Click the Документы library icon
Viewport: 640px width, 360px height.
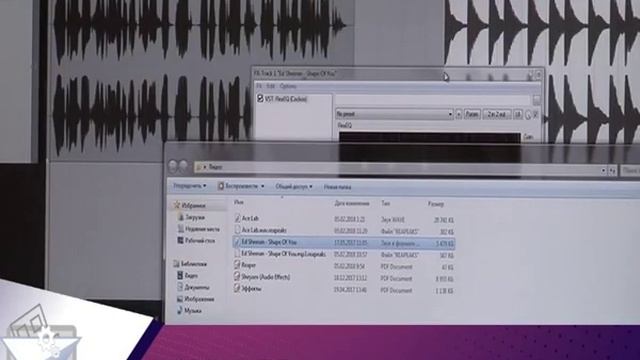point(180,287)
